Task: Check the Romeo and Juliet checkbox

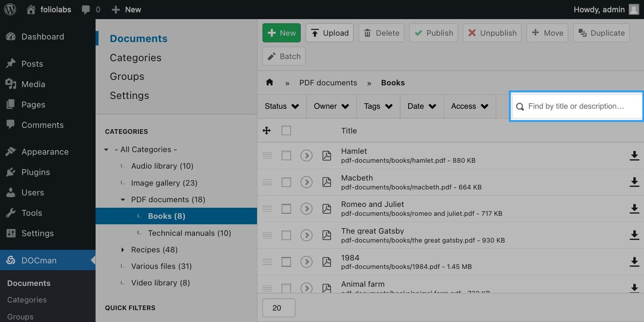Action: (x=286, y=209)
